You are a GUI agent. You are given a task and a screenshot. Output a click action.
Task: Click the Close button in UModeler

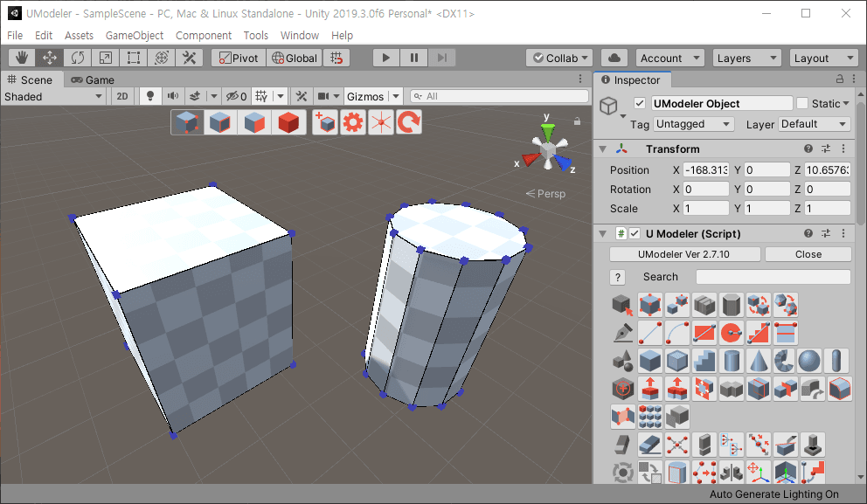[x=808, y=254]
